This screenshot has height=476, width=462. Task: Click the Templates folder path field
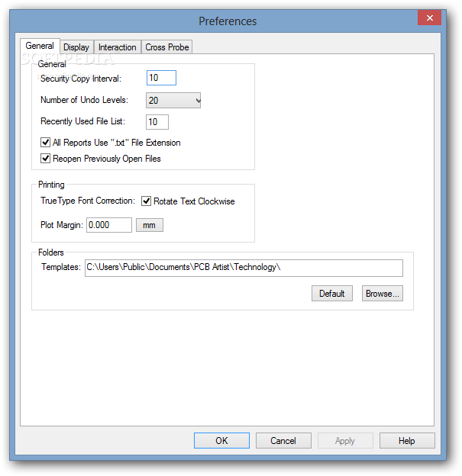(244, 268)
